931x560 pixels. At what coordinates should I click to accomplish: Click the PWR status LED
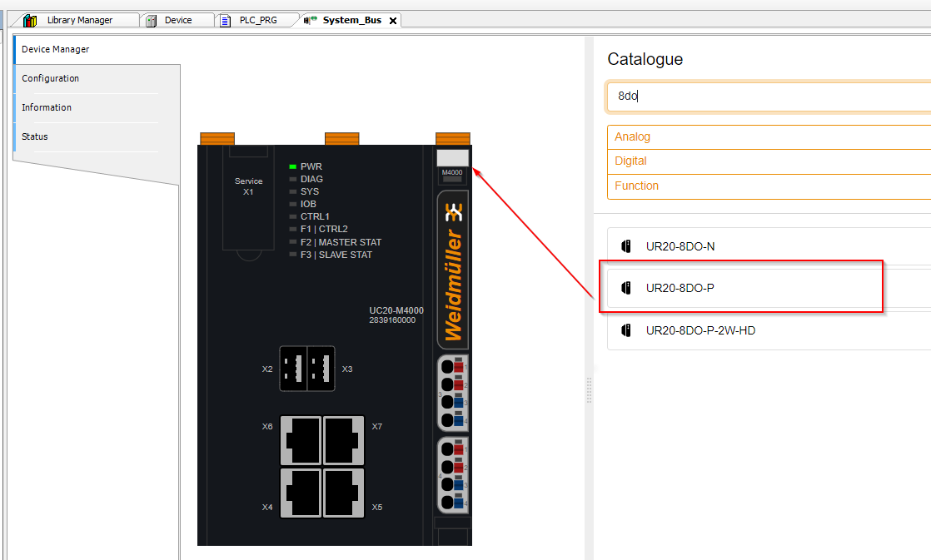pos(293,166)
